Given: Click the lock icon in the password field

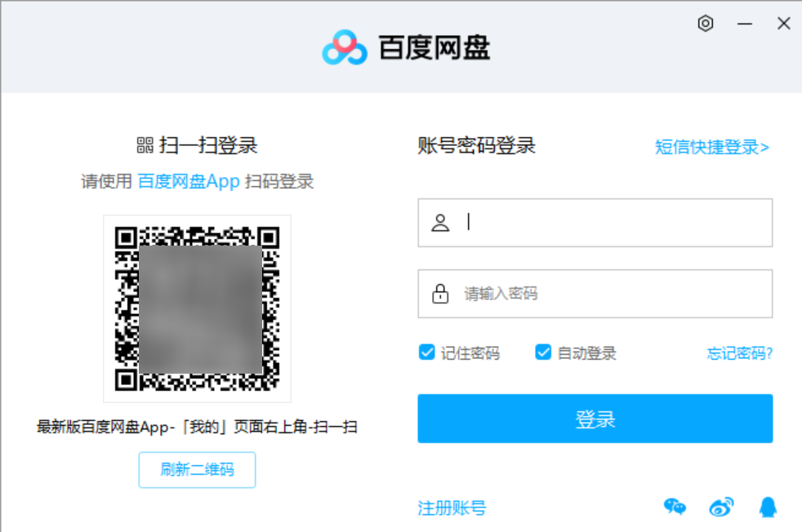Looking at the screenshot, I should coord(441,294).
